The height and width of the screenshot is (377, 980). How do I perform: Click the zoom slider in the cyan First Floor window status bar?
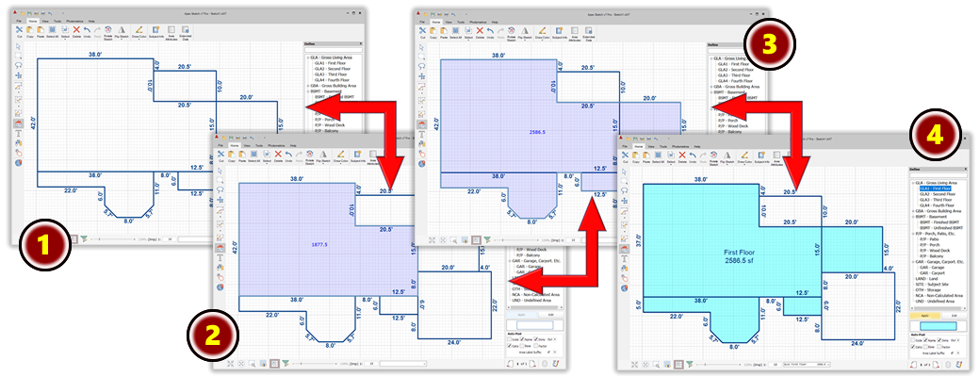coord(719,365)
